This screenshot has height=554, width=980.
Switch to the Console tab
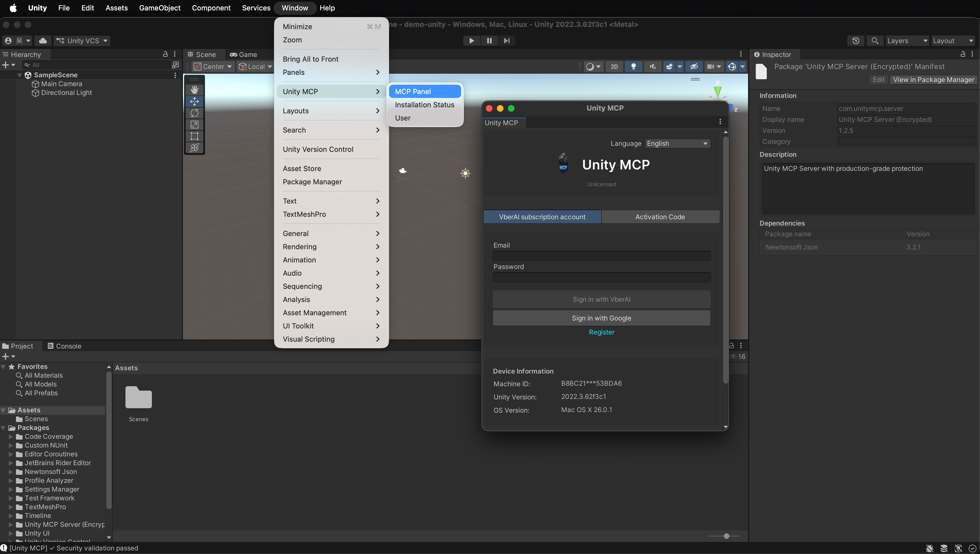[x=64, y=346]
